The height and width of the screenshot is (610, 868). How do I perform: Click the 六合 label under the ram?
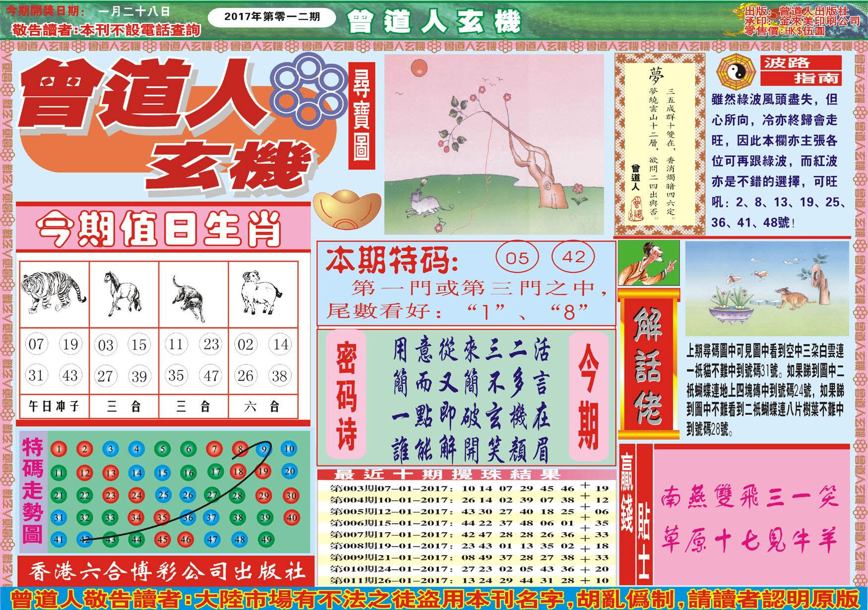pos(263,407)
